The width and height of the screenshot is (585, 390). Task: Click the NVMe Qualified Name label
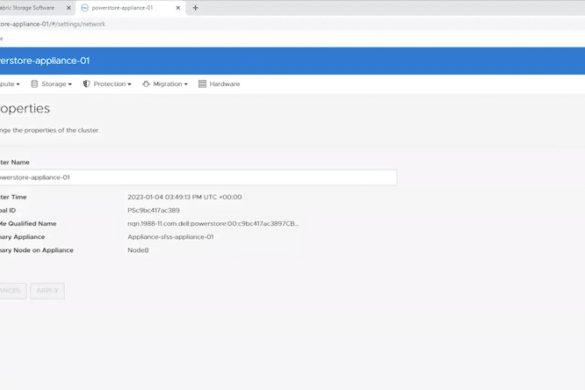click(28, 224)
